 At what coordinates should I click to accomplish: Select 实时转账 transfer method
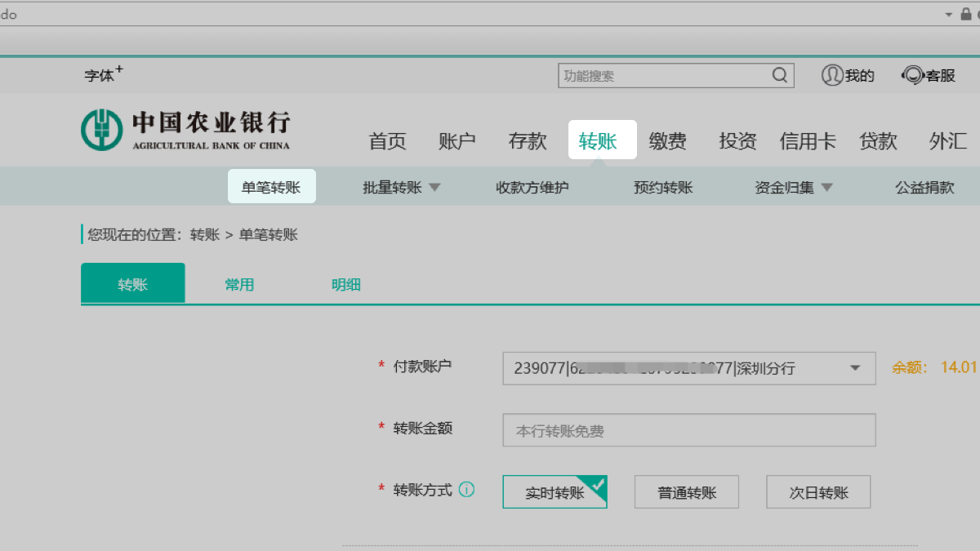555,492
